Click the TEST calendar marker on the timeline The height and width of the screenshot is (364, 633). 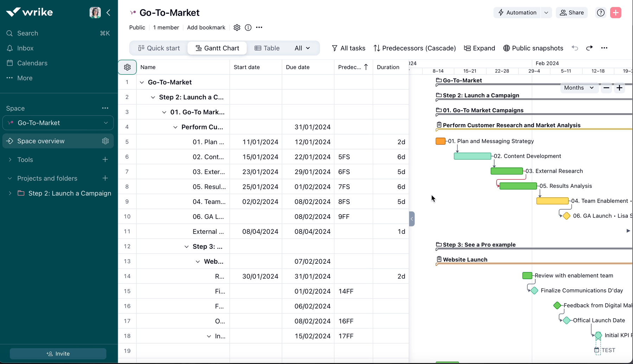pyautogui.click(x=597, y=350)
